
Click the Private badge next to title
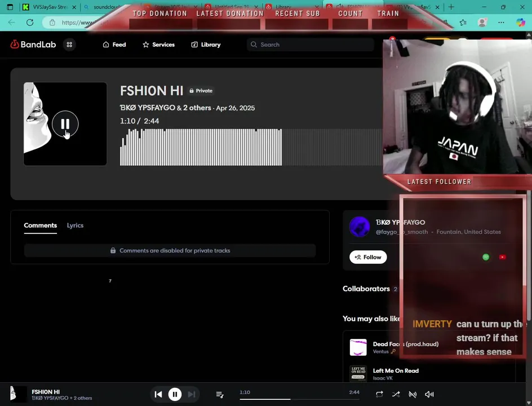(x=201, y=91)
